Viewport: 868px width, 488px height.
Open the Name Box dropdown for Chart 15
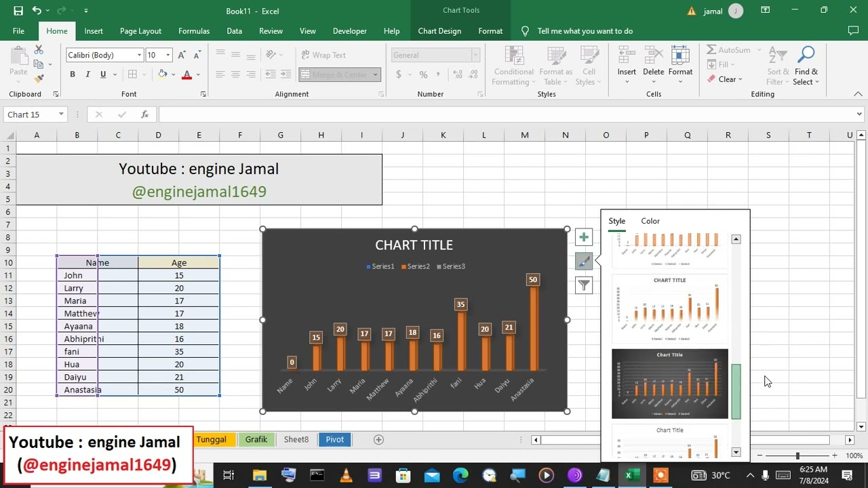pos(61,115)
